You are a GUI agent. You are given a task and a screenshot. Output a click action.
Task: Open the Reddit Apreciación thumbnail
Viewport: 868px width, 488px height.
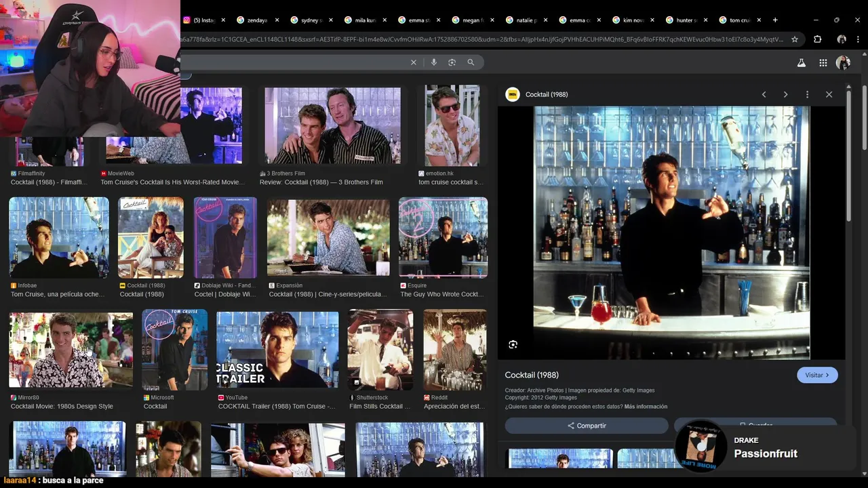(x=455, y=350)
